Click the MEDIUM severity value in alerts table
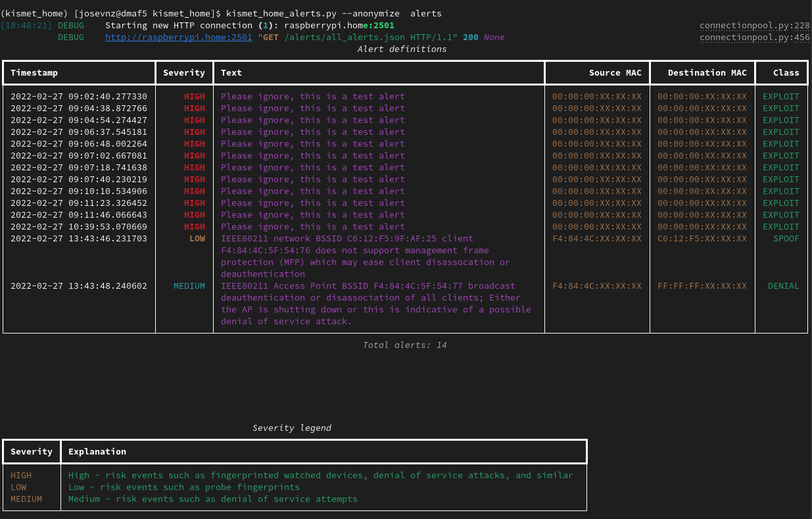812x519 pixels. point(189,286)
